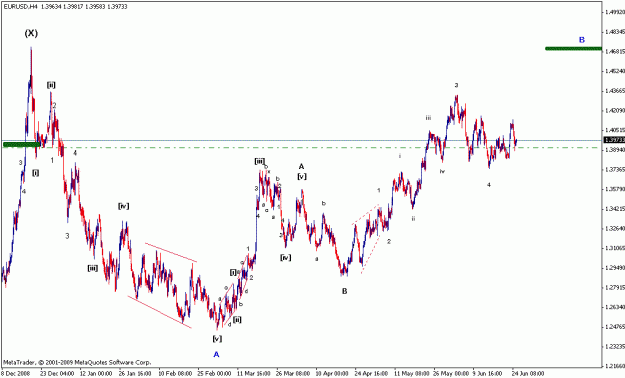Select the [i] label below the (X) peak
This screenshot has width=625, height=378.
(36, 173)
